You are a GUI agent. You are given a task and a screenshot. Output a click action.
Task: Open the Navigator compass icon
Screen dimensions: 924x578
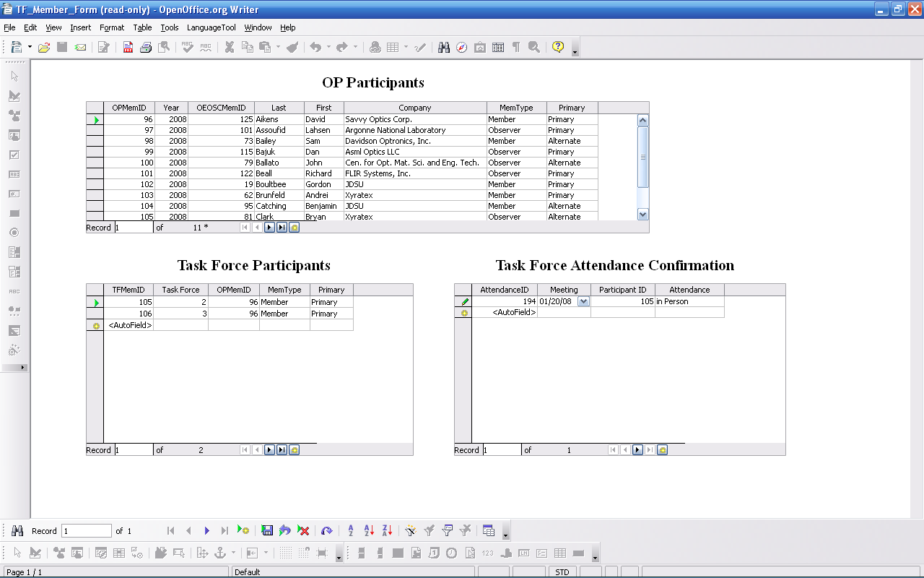[461, 48]
